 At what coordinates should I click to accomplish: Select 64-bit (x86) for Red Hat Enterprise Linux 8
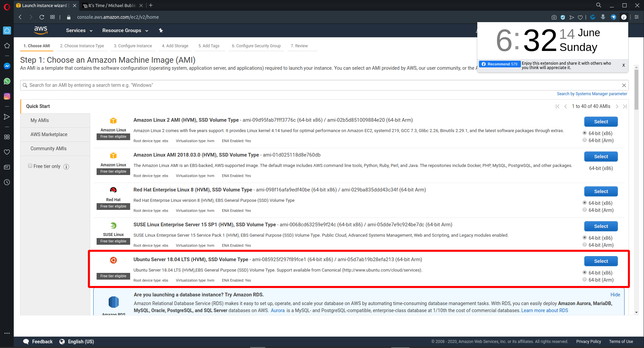point(585,203)
